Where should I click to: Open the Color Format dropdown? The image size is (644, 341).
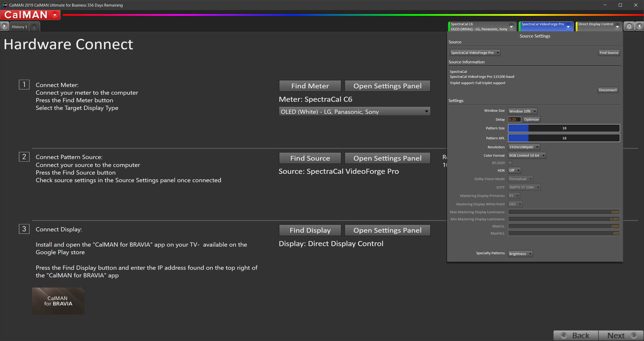pyautogui.click(x=527, y=155)
